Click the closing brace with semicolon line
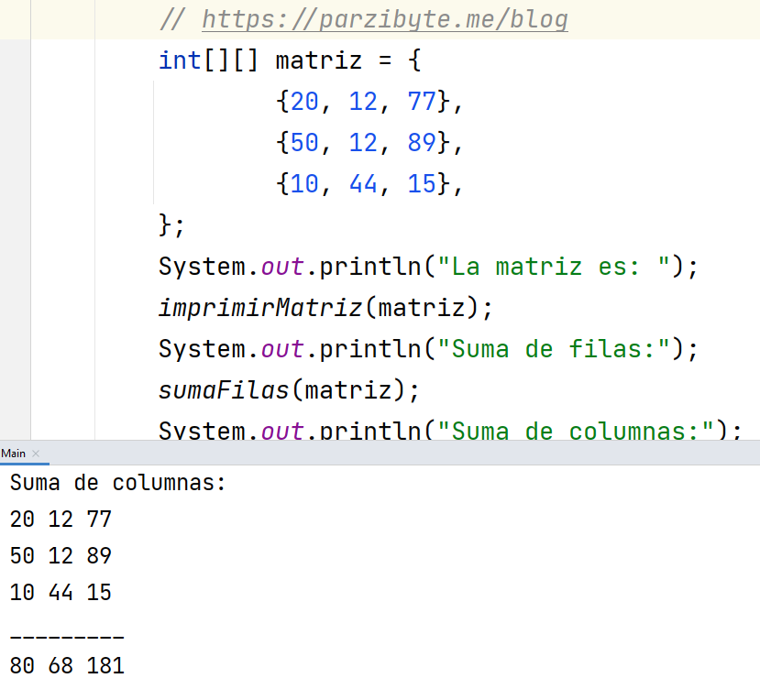760x700 pixels. (x=171, y=225)
